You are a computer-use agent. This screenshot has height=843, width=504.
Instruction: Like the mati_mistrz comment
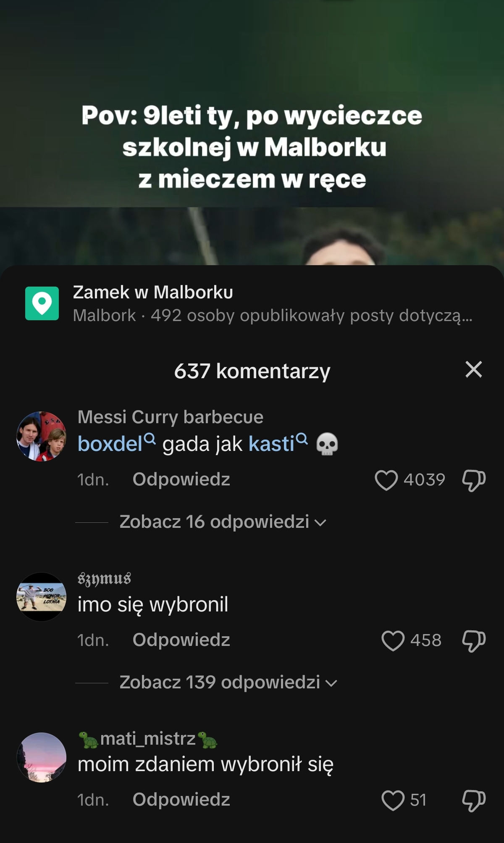(393, 800)
